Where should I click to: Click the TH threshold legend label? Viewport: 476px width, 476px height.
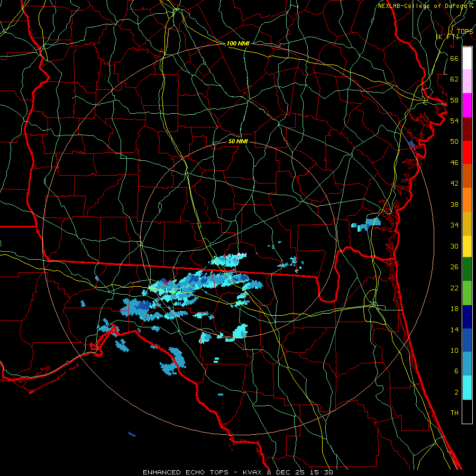(x=454, y=413)
